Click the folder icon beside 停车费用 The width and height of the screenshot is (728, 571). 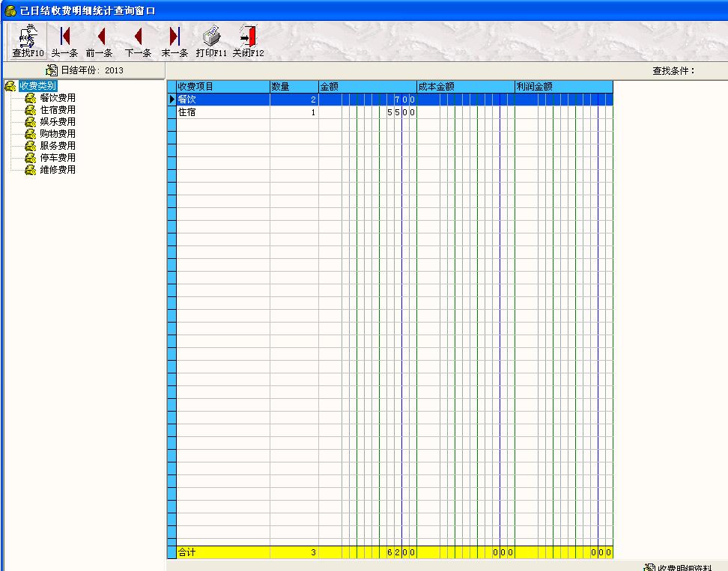point(30,158)
